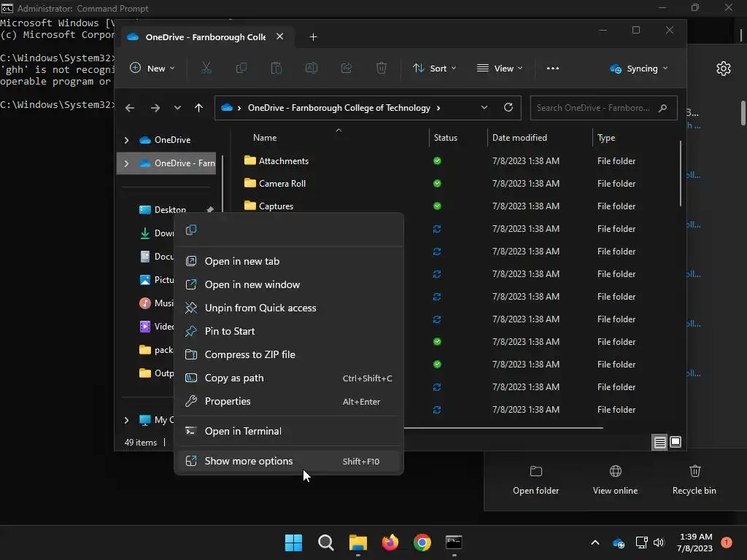Choose Show more options

click(289, 461)
